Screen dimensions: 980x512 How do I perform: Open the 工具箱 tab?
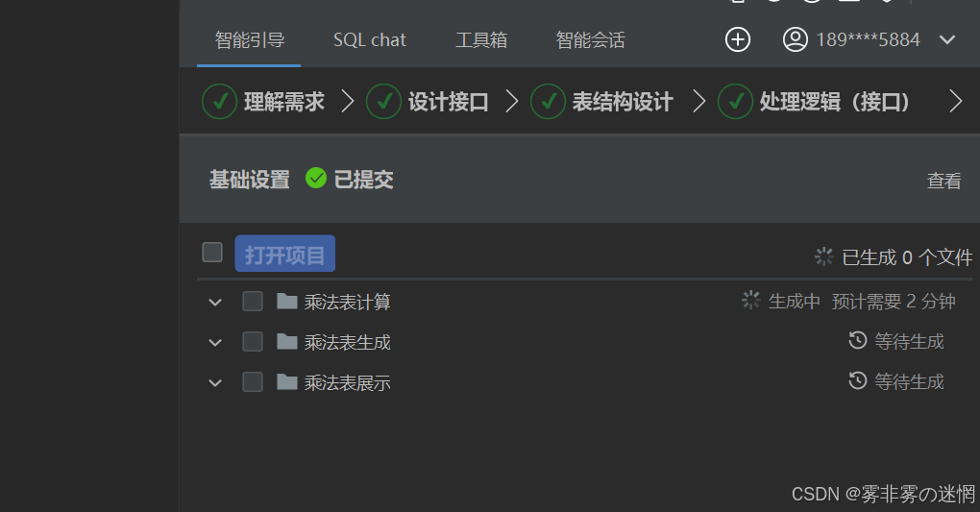(481, 40)
